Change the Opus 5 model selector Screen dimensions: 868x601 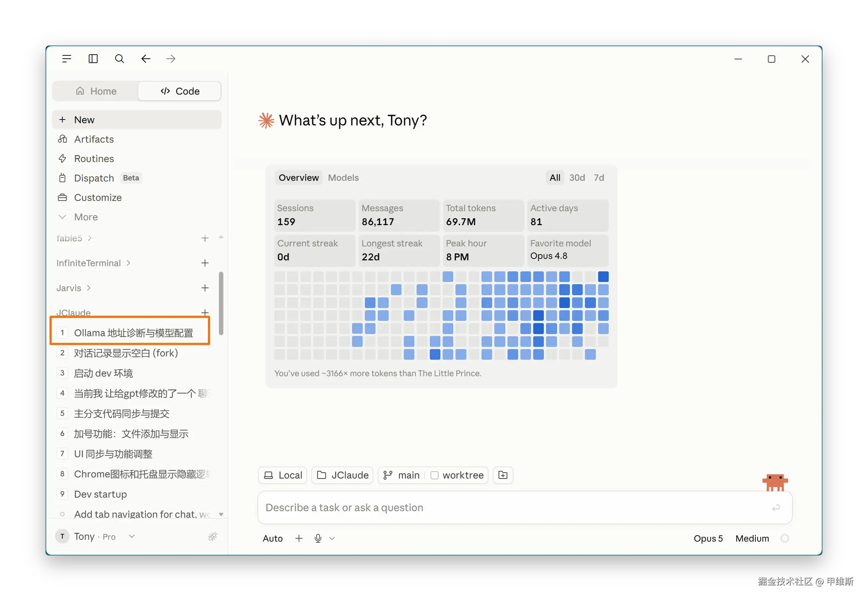point(708,539)
